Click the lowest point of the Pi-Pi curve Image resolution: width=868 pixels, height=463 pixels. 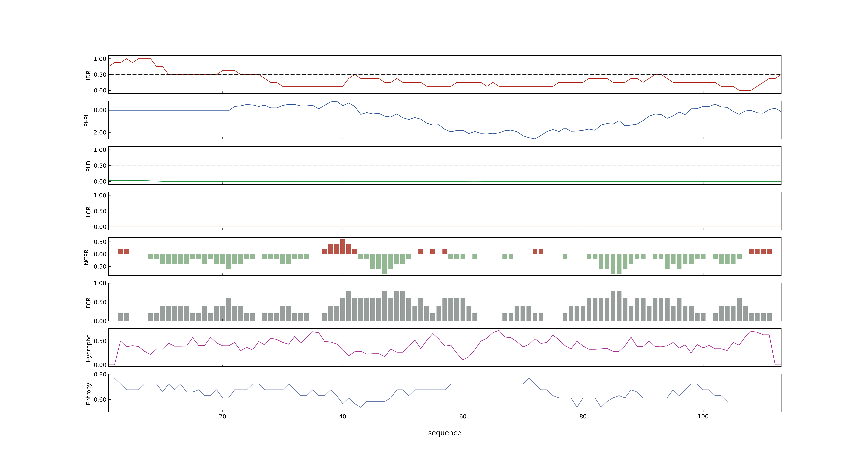pos(535,138)
